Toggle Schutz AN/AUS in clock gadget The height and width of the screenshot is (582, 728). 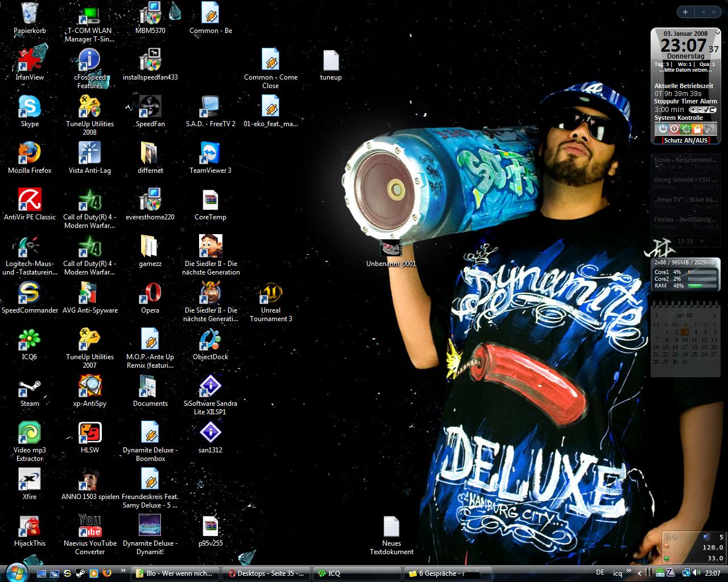click(686, 140)
